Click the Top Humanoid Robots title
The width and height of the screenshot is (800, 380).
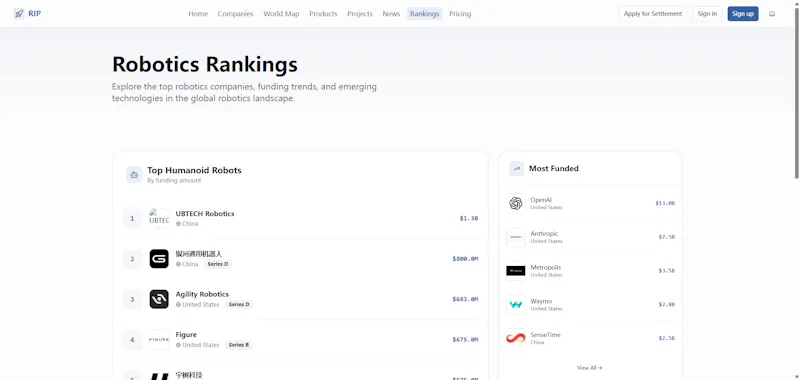coord(194,170)
